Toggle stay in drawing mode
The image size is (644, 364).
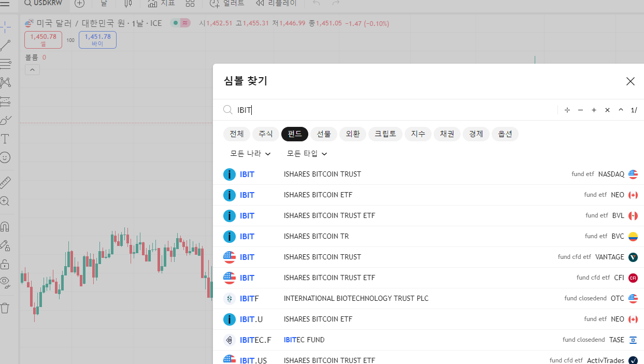point(5,245)
